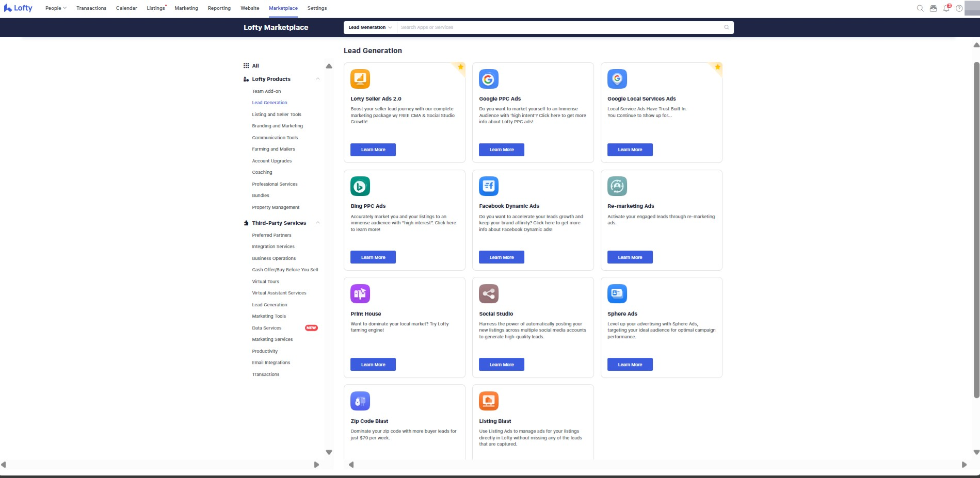
Task: Click Learn More under Google PPC Ads
Action: point(501,150)
